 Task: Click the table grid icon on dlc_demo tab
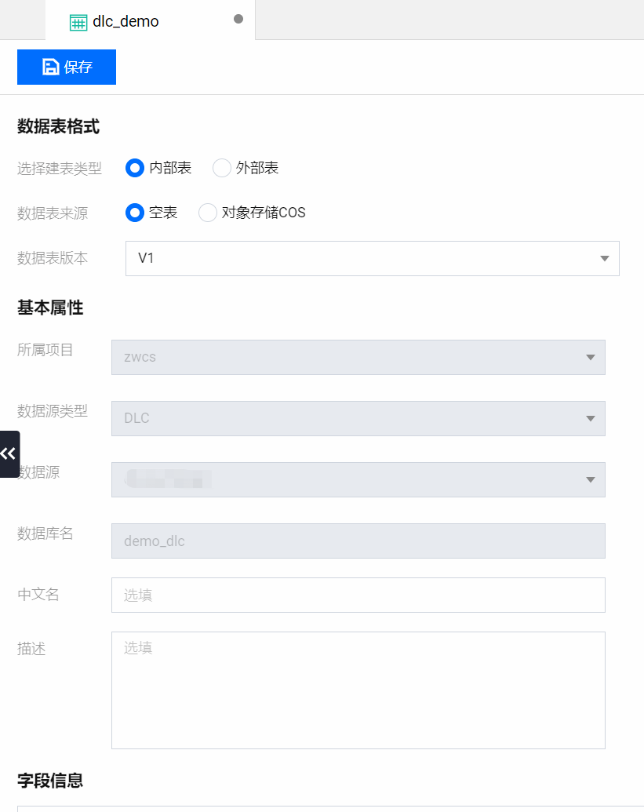(x=78, y=22)
